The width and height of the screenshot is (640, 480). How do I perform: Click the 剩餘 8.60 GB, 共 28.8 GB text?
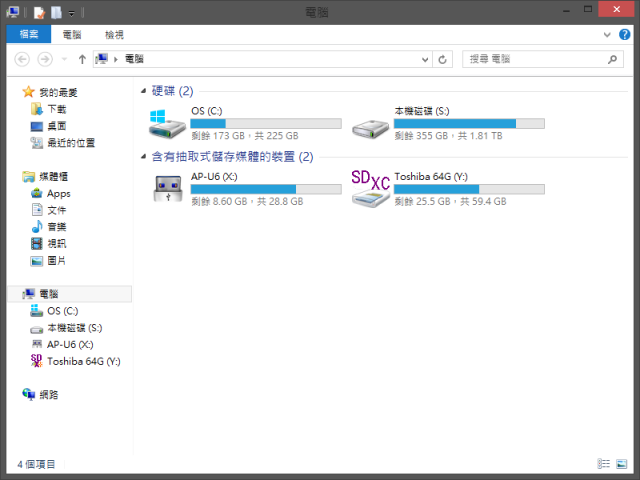pyautogui.click(x=247, y=201)
